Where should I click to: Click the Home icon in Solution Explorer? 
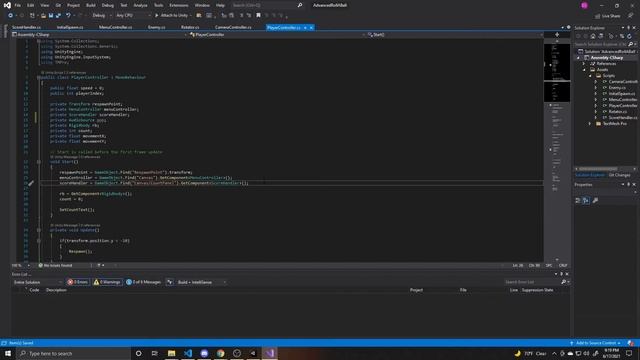pos(593,36)
